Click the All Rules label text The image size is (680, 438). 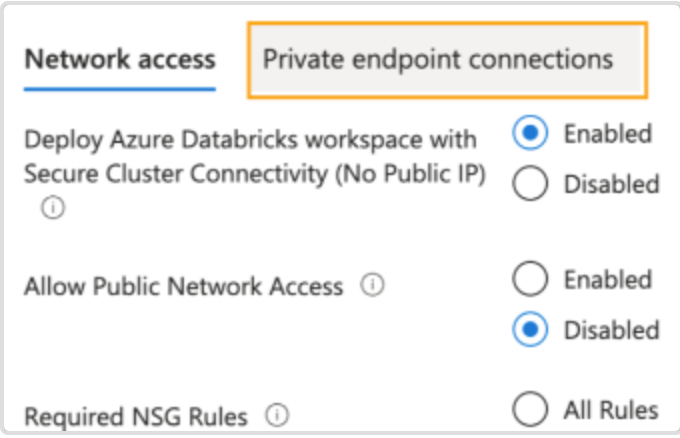(611, 409)
